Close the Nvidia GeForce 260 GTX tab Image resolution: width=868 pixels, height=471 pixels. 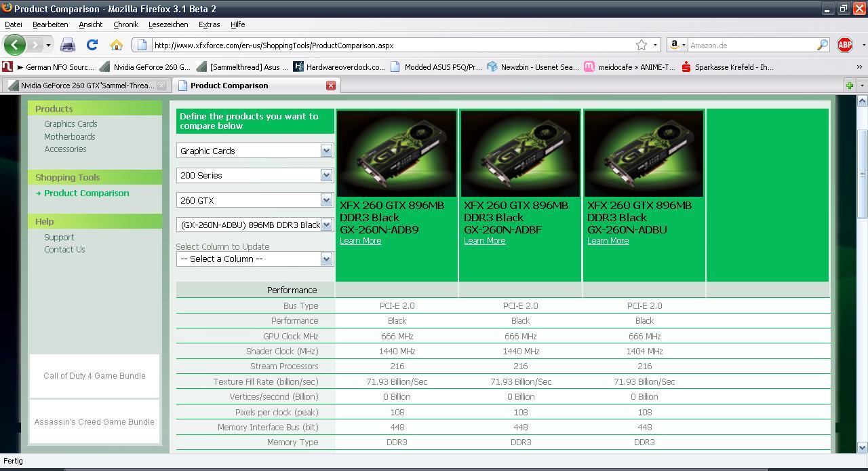pyautogui.click(x=161, y=86)
